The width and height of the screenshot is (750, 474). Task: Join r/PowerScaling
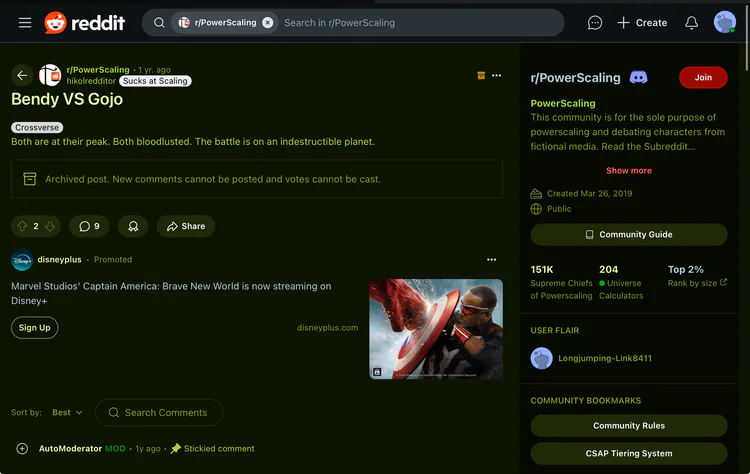click(703, 77)
